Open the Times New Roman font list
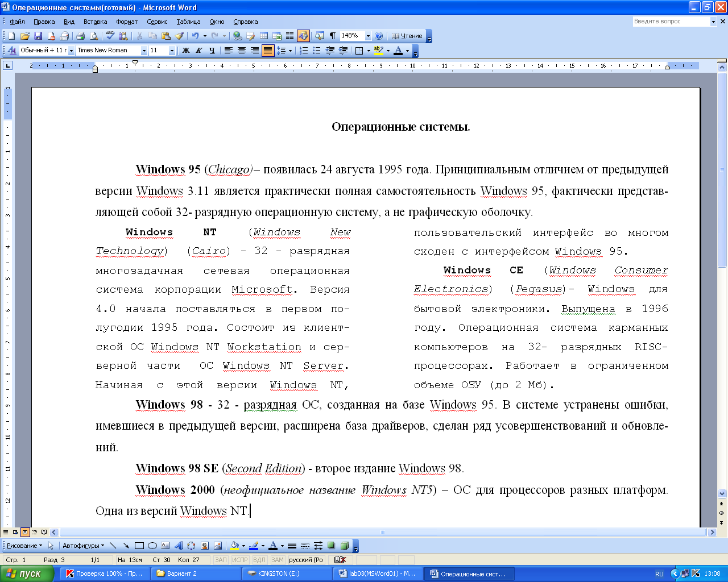Viewport: 728px width, 582px height. pyautogui.click(x=144, y=51)
